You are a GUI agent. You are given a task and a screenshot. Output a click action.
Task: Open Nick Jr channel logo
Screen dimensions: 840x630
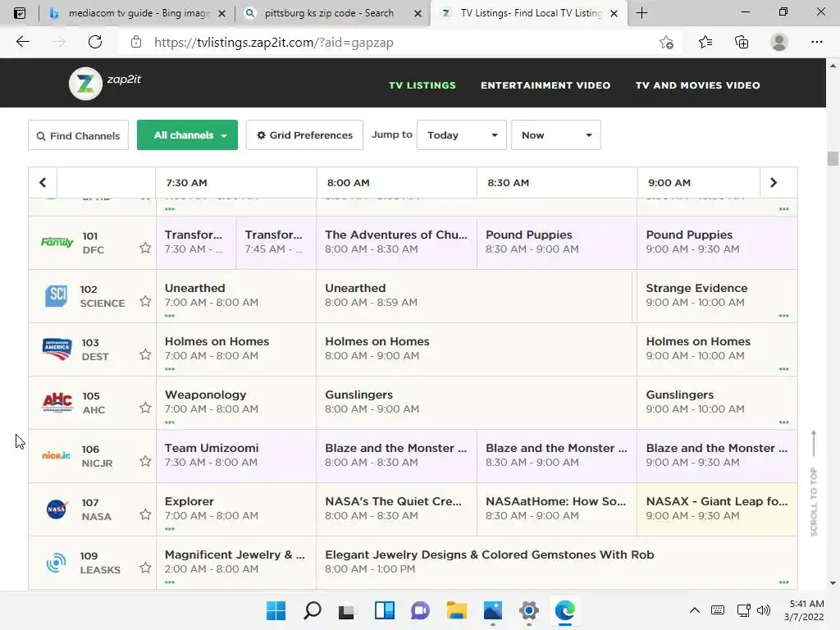tap(57, 456)
